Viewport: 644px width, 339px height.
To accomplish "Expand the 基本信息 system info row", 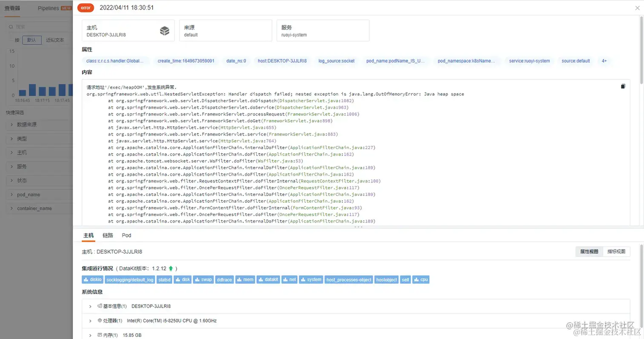I will pos(90,307).
